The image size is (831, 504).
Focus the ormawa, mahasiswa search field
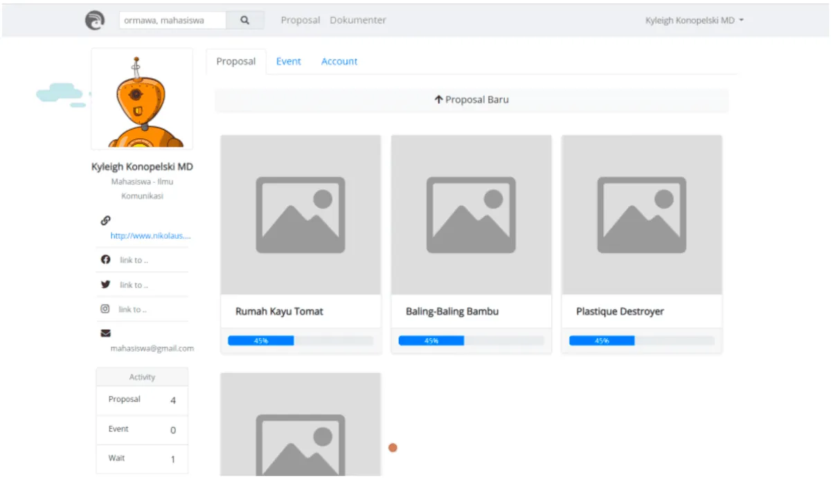point(172,21)
